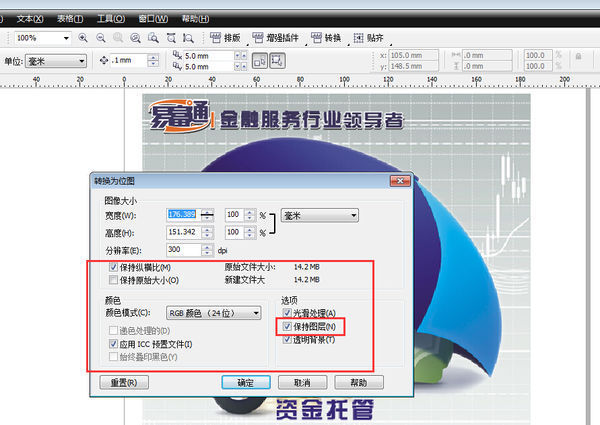Click the Zoom to Page icon

pyautogui.click(x=153, y=37)
